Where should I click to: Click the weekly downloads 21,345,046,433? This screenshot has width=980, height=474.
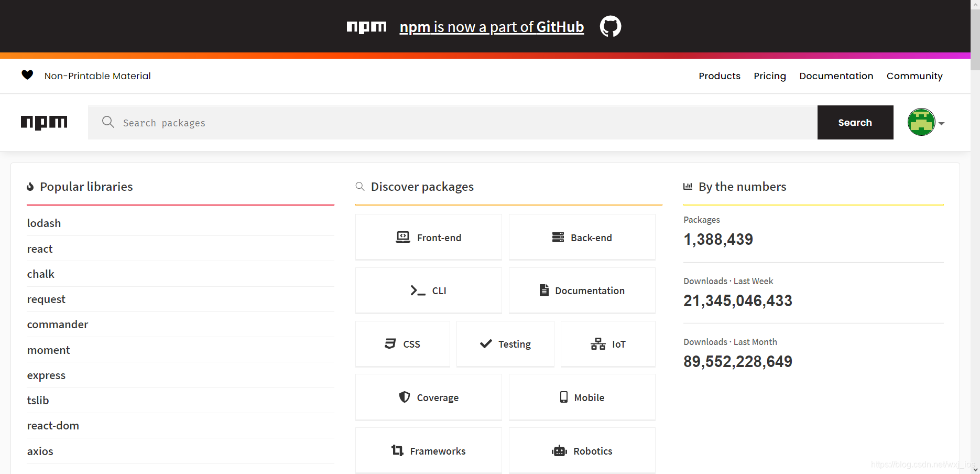(x=738, y=301)
